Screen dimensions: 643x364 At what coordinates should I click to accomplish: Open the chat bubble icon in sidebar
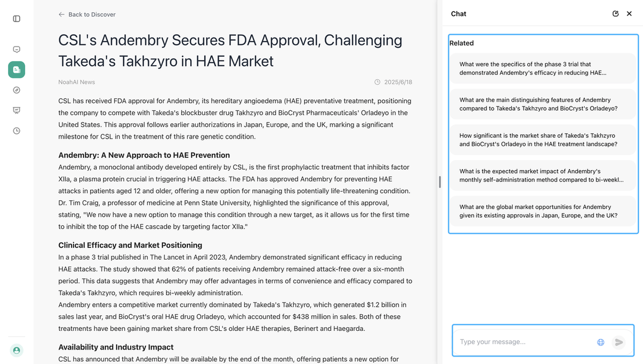click(x=16, y=49)
